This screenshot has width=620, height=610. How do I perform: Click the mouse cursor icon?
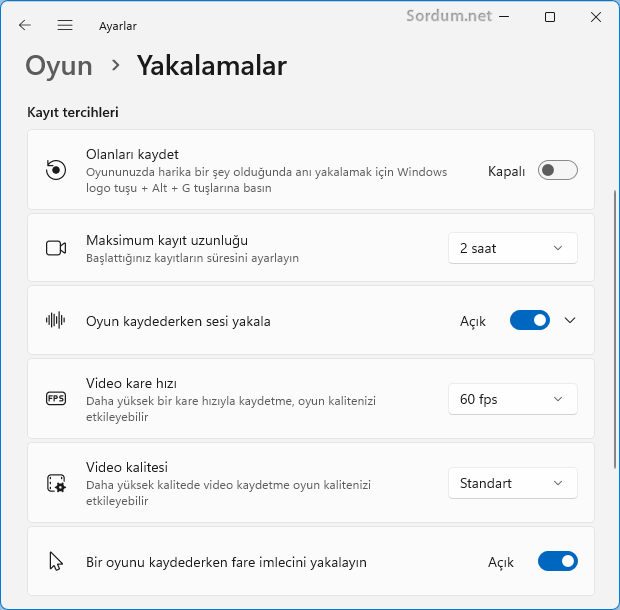coord(56,561)
